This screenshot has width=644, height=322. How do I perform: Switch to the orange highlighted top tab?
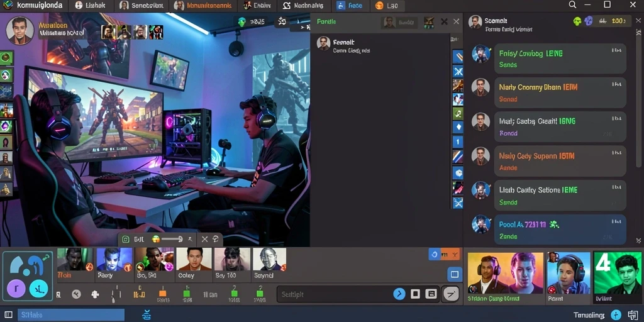coord(203,5)
